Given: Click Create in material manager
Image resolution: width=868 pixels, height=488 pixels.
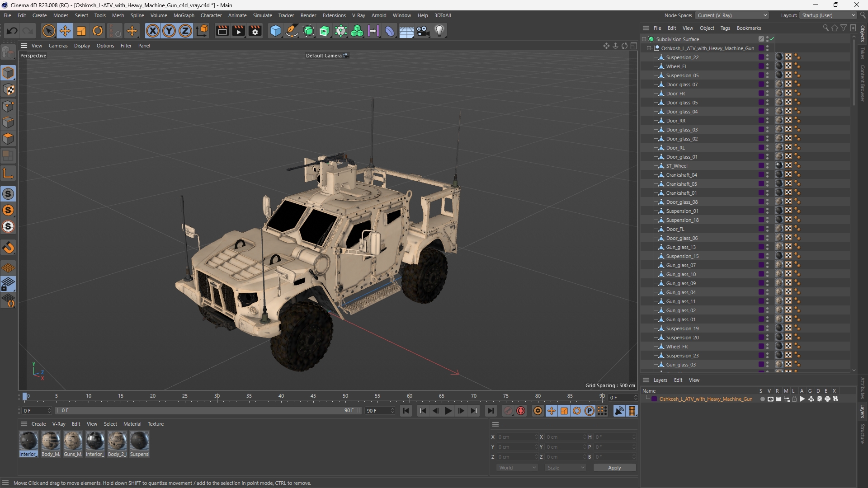Looking at the screenshot, I should [38, 424].
